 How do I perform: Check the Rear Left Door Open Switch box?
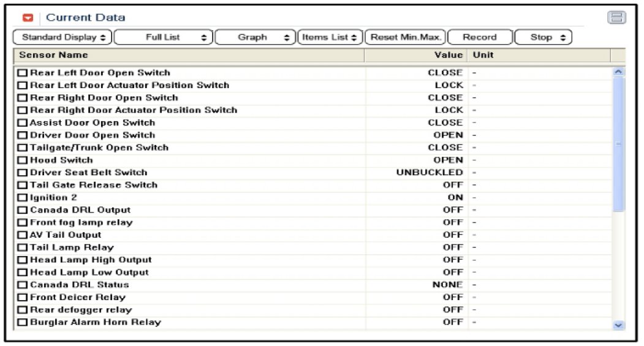tap(23, 73)
